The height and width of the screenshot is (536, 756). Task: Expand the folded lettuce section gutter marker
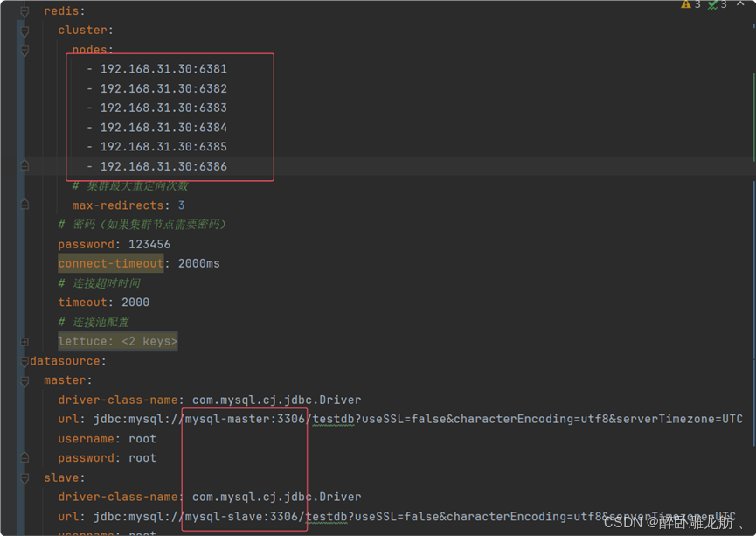tap(24, 342)
